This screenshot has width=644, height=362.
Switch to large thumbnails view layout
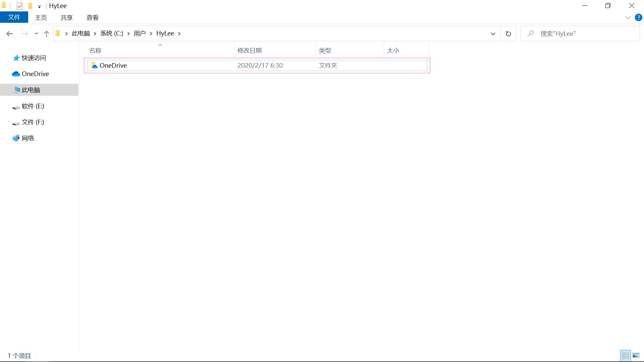click(636, 355)
